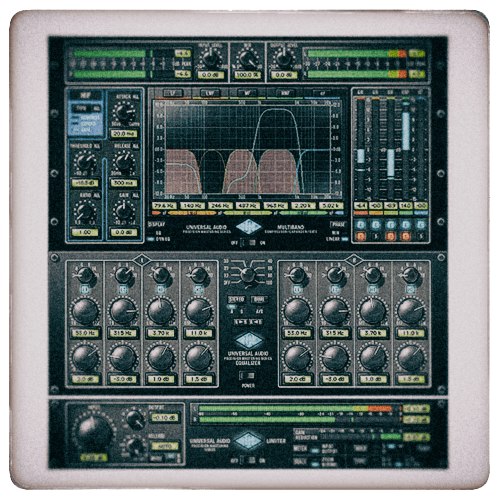
Task: Click the 500 ms release value field
Action: (124, 183)
